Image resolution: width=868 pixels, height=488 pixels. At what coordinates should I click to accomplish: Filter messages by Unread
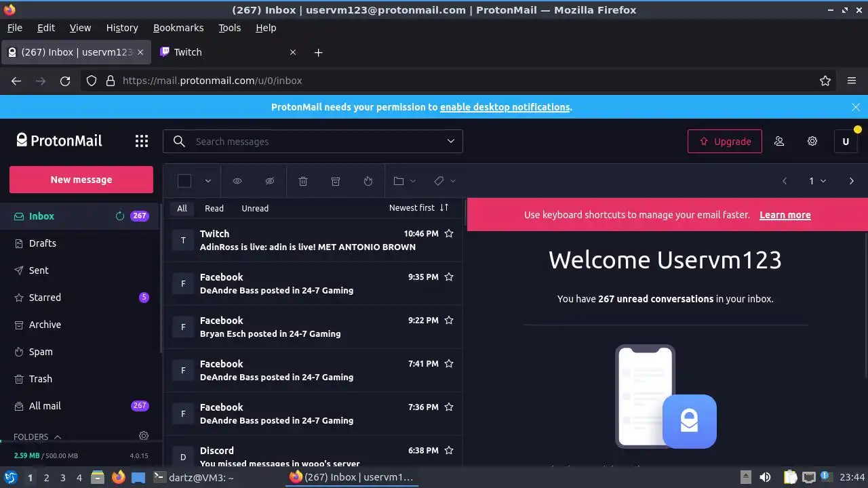[255, 208]
